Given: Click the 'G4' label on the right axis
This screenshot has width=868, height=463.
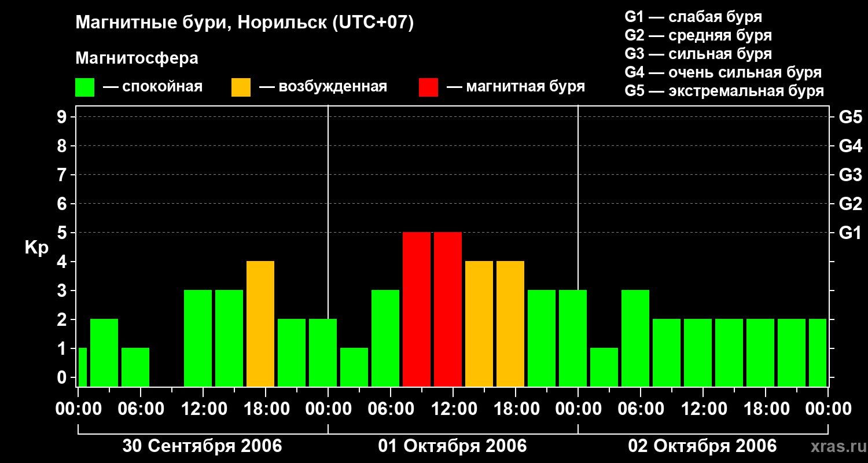Looking at the screenshot, I should tap(851, 146).
